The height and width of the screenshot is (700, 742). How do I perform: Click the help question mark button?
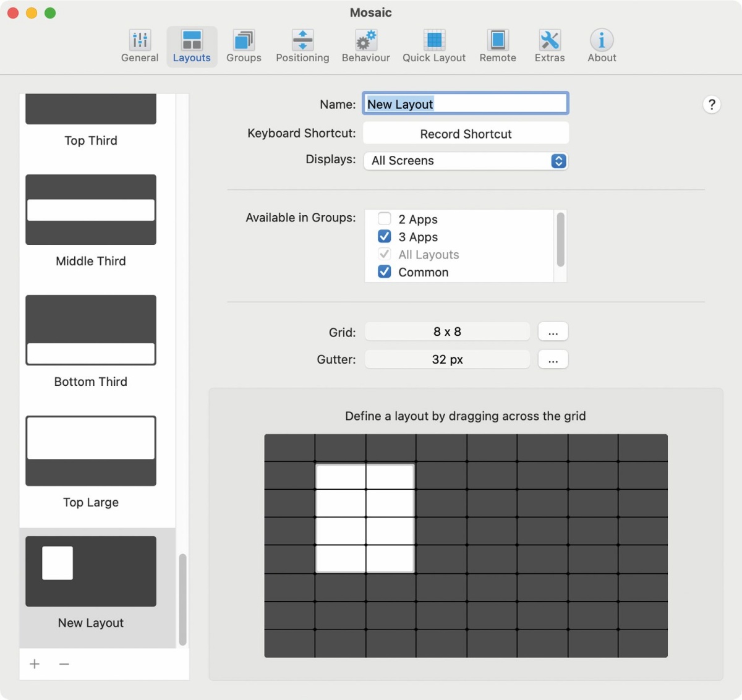coord(712,105)
